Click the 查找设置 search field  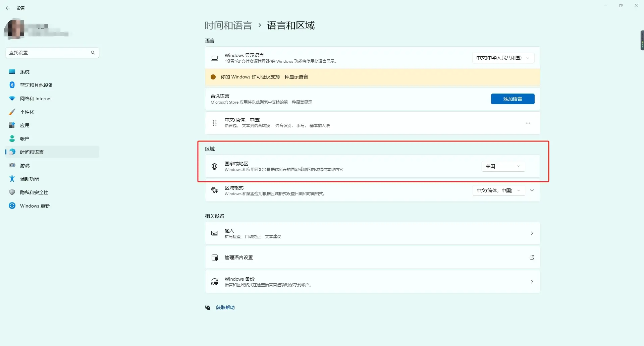(52, 53)
